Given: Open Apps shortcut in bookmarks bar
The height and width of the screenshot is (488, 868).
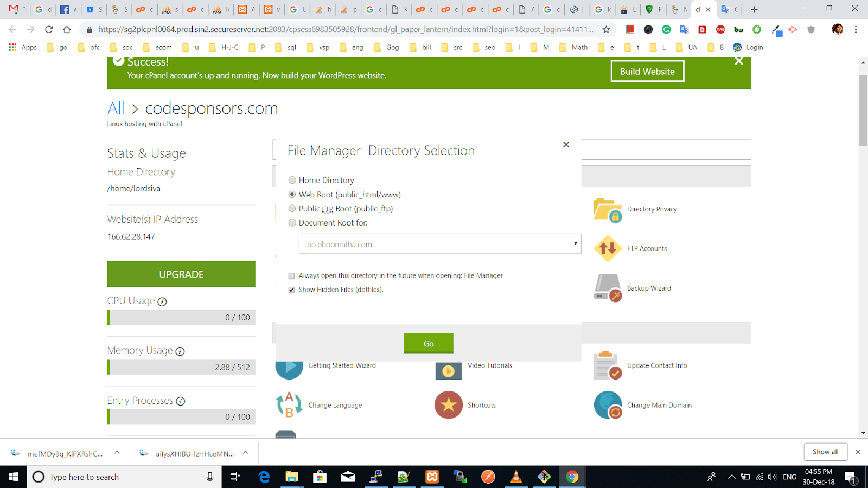Looking at the screenshot, I should 23,47.
